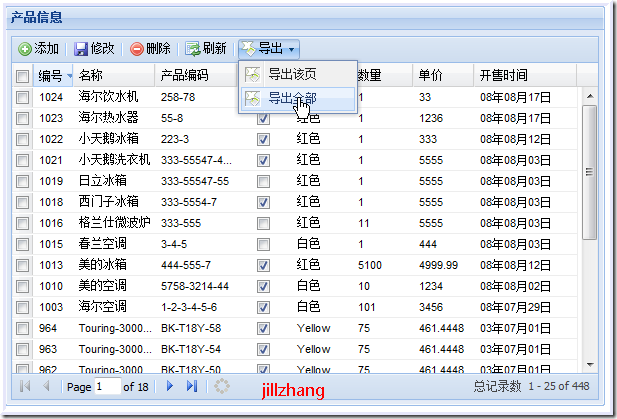Sort by the 编号 column header
Image resolution: width=617 pixels, height=419 pixels.
[x=50, y=76]
